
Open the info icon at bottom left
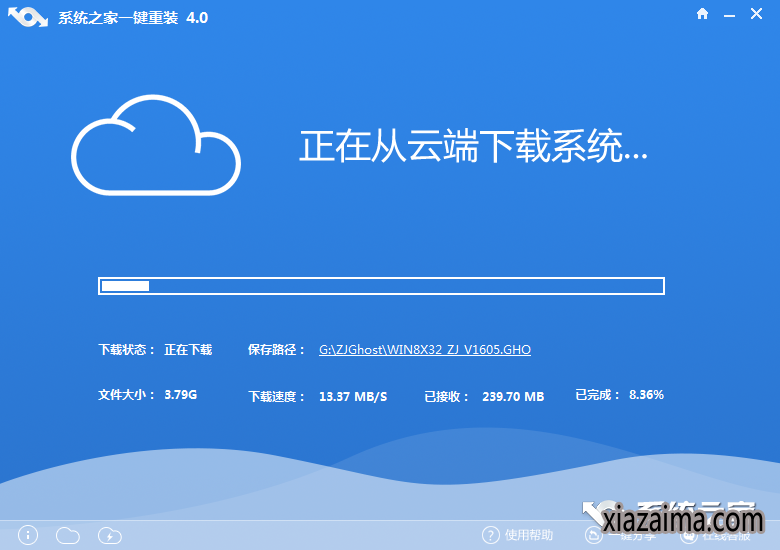(x=28, y=535)
